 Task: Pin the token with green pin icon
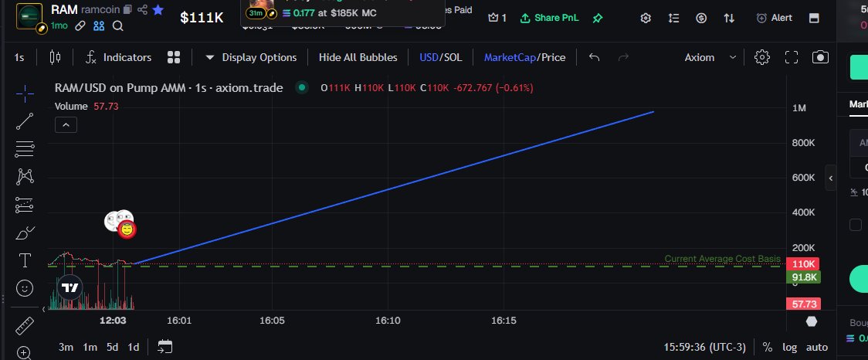click(x=597, y=19)
